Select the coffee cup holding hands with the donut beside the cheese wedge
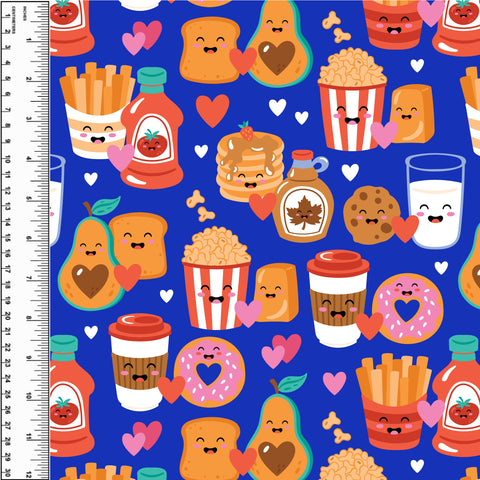 tap(338, 299)
